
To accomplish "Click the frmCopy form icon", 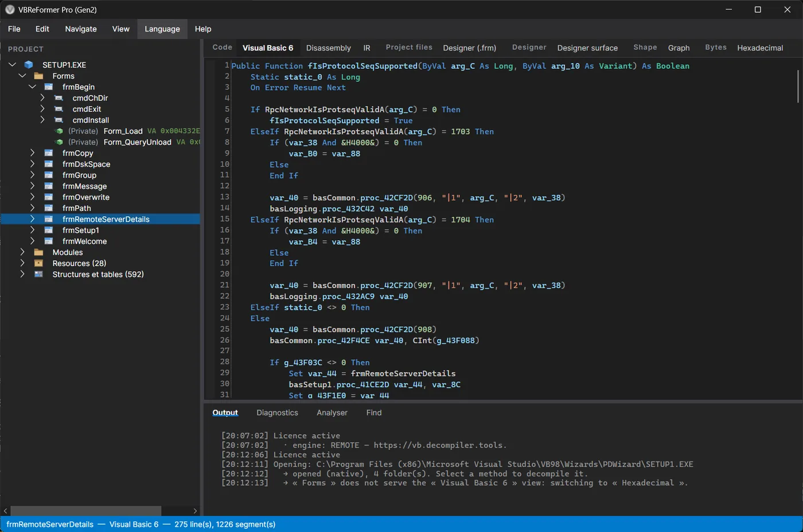I will 49,153.
